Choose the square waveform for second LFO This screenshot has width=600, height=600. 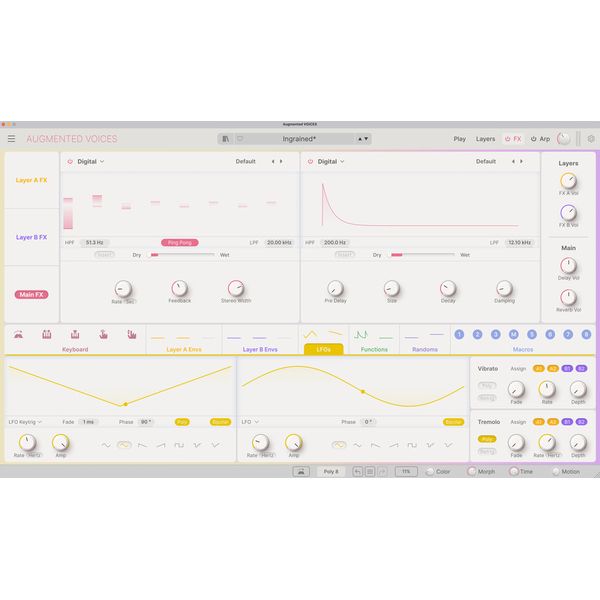[412, 445]
